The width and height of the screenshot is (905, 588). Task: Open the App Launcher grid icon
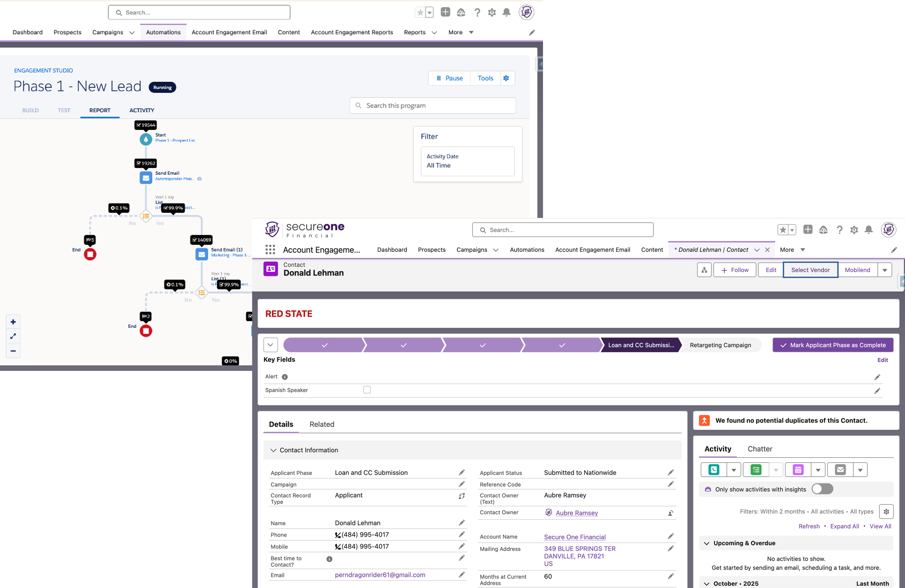tap(270, 250)
